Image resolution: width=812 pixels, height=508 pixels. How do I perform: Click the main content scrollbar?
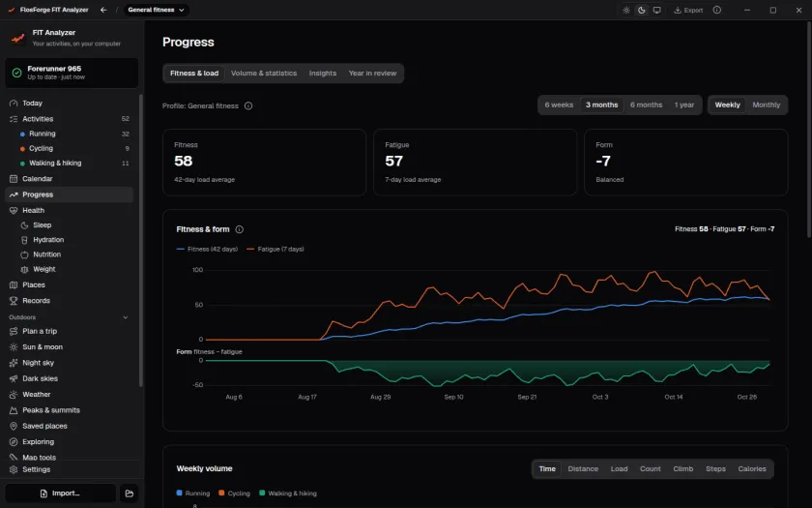tap(809, 130)
